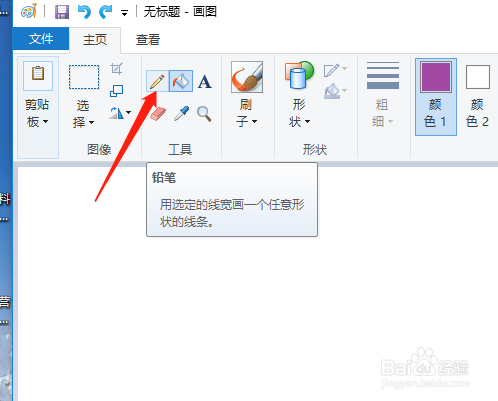Switch to the View ribbon tab
This screenshot has width=498, height=401.
coord(148,40)
